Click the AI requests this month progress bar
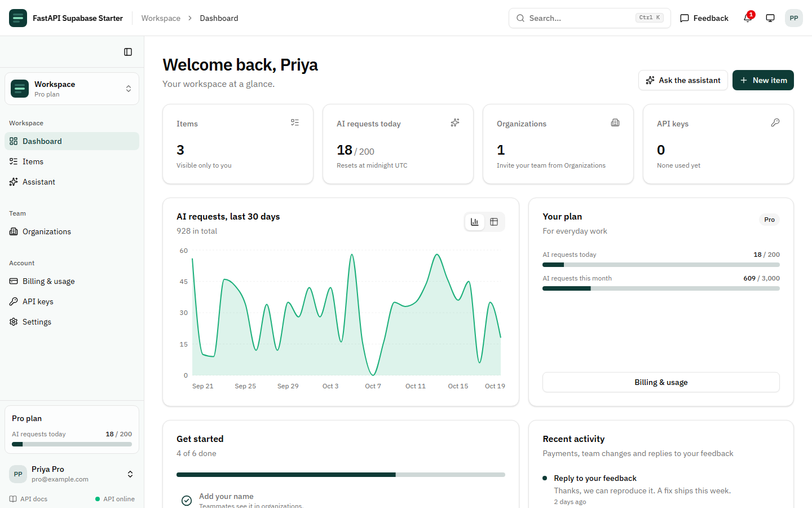 661,288
